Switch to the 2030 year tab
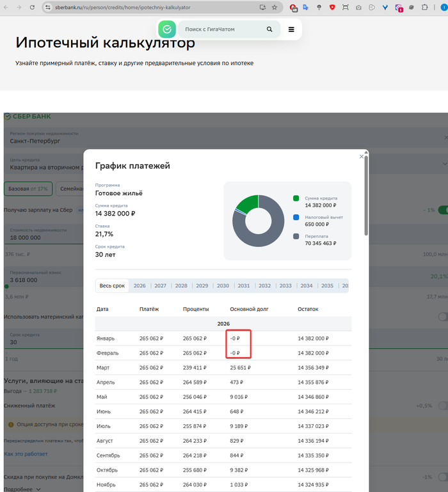 point(223,286)
